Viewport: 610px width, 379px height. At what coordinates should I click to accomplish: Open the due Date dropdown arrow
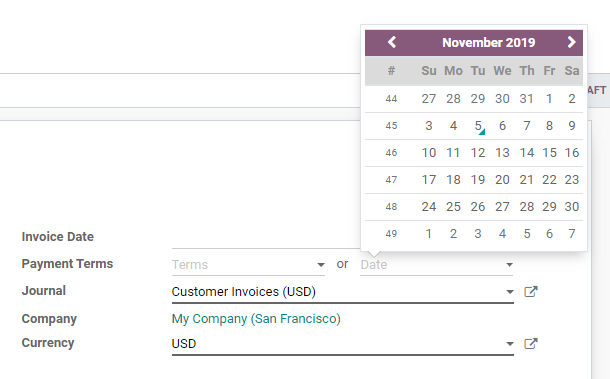509,265
